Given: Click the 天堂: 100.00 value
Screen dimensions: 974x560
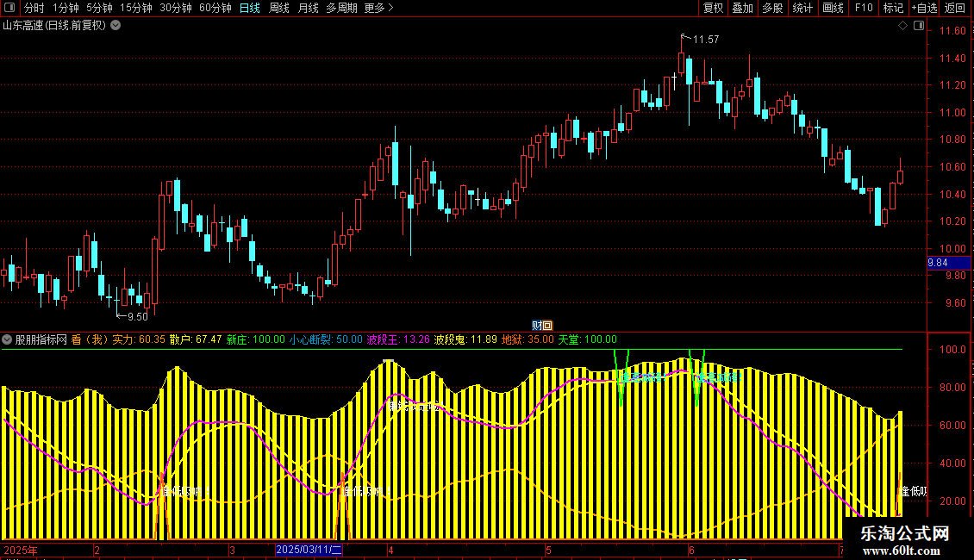Looking at the screenshot, I should (588, 339).
